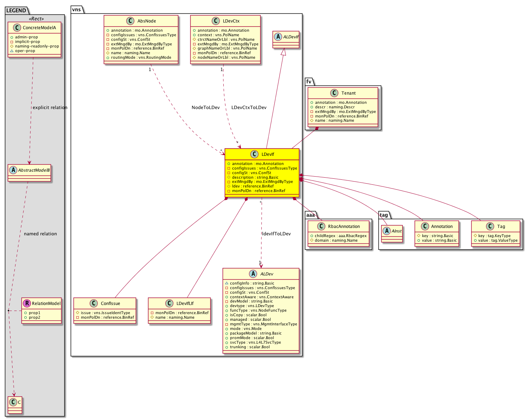Click the ConcreteModelA class in legend
Screen dimensions: 530x420
pos(39,28)
